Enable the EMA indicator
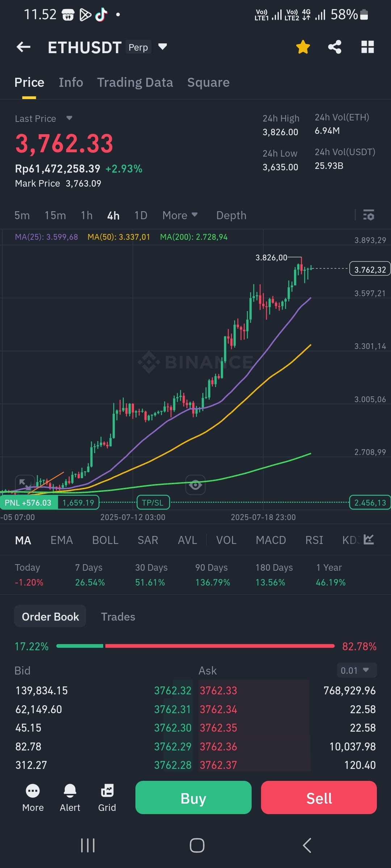Viewport: 391px width, 868px height. [62, 540]
